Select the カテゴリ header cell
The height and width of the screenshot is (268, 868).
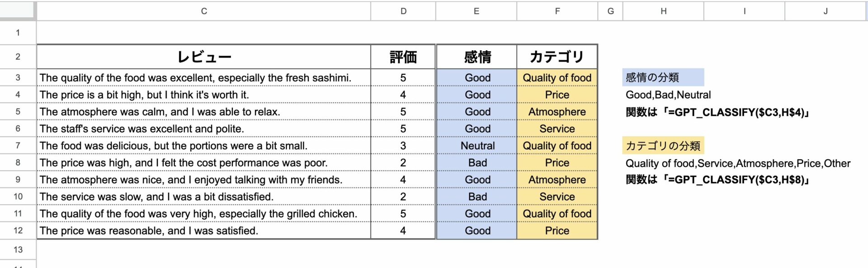(557, 56)
